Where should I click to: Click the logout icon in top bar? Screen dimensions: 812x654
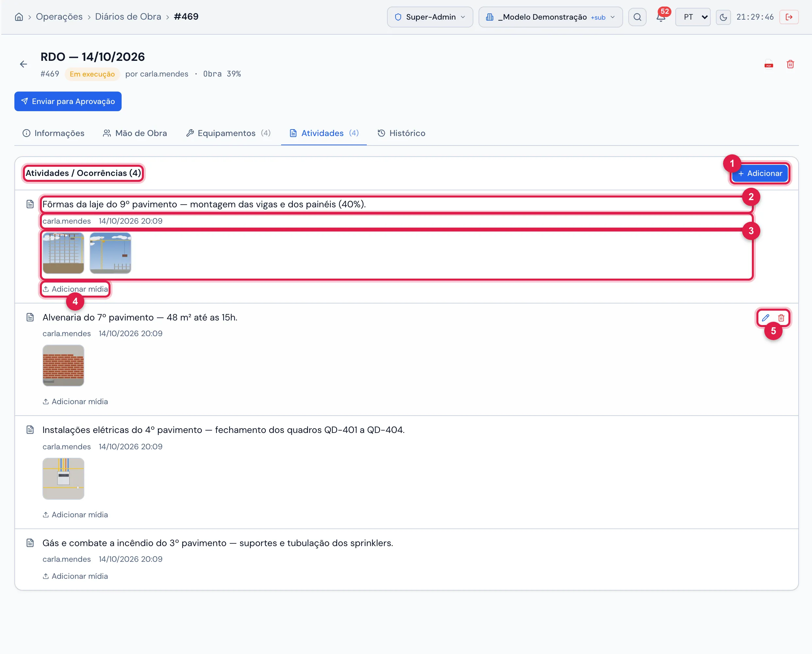tap(789, 17)
